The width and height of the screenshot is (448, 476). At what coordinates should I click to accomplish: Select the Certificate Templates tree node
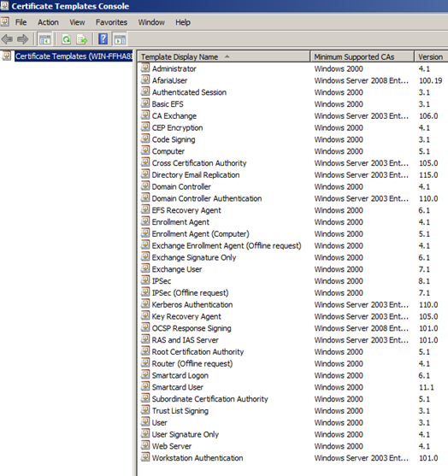click(x=74, y=56)
